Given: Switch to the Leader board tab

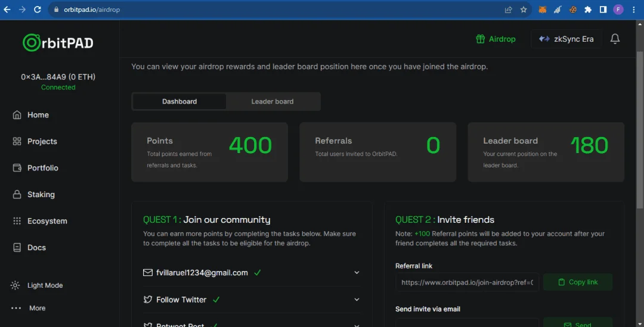Looking at the screenshot, I should (x=273, y=101).
